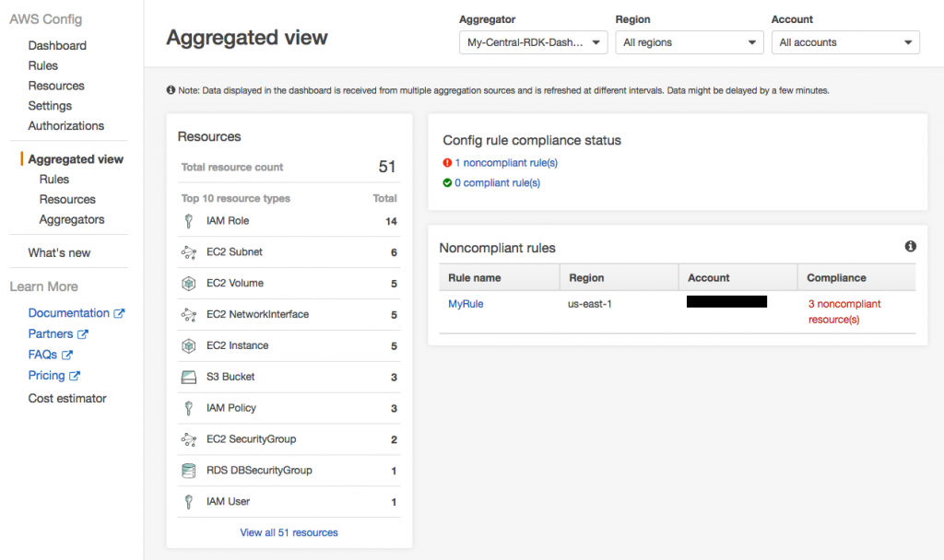This screenshot has height=560, width=944.
Task: Click the Rule name column header
Action: (475, 277)
